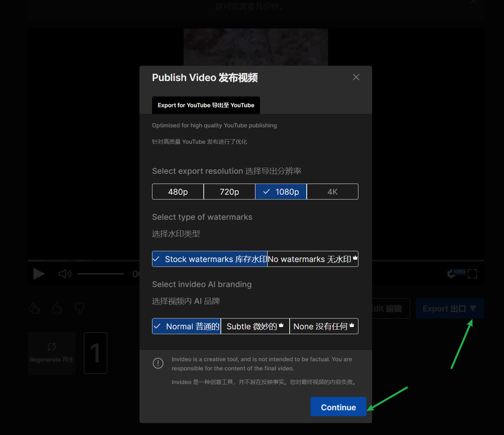
Task: Click the double thumbs-up feedback icon
Action: tap(35, 308)
